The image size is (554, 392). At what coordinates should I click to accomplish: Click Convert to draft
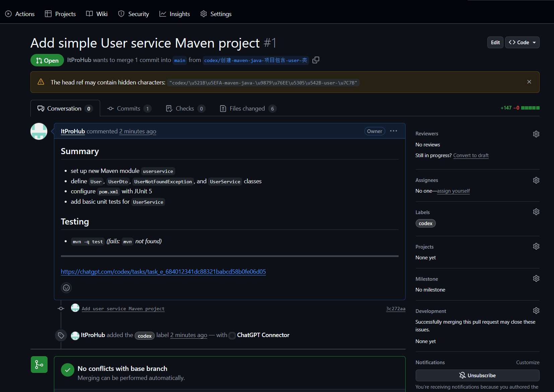point(471,155)
